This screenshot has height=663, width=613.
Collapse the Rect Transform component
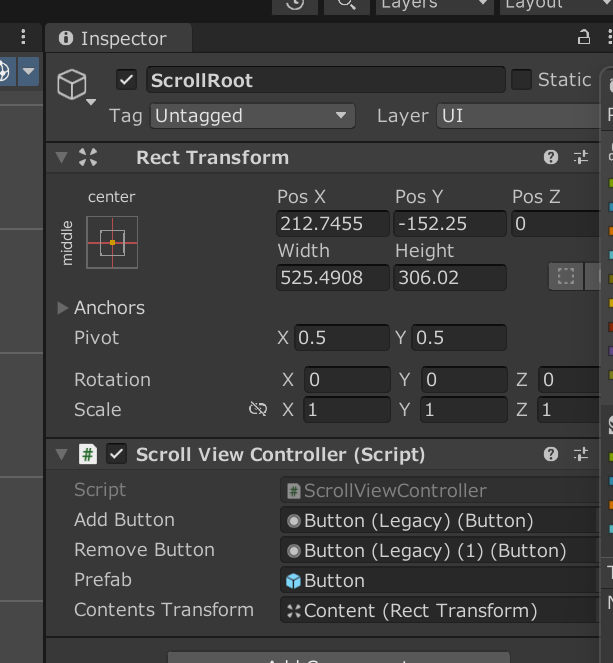point(62,158)
